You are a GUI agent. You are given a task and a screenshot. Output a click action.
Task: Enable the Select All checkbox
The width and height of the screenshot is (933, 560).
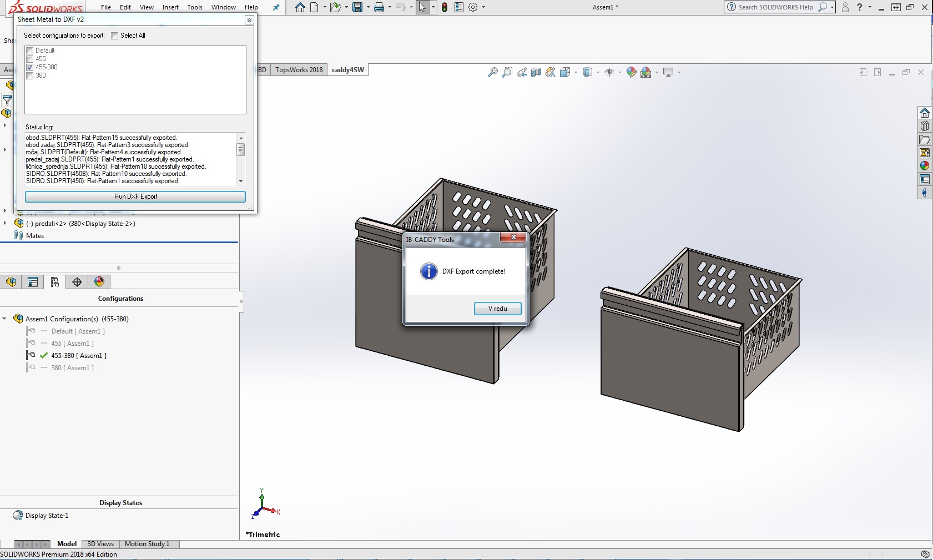coord(115,36)
